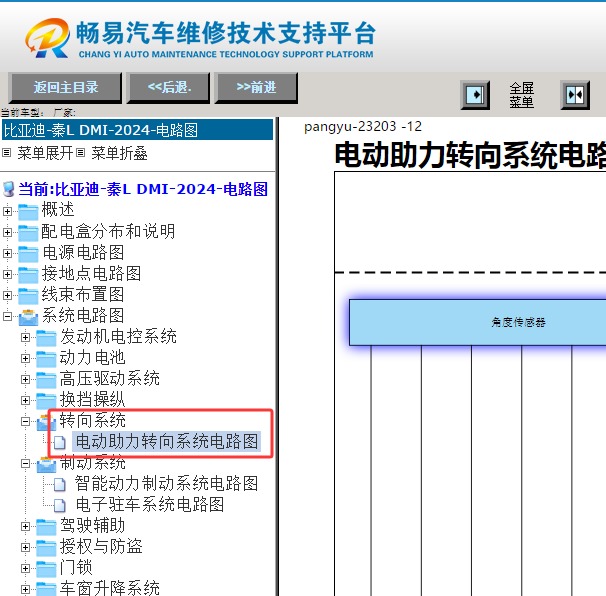Expand the 动力电池 plus sign
The image size is (606, 596).
point(26,358)
